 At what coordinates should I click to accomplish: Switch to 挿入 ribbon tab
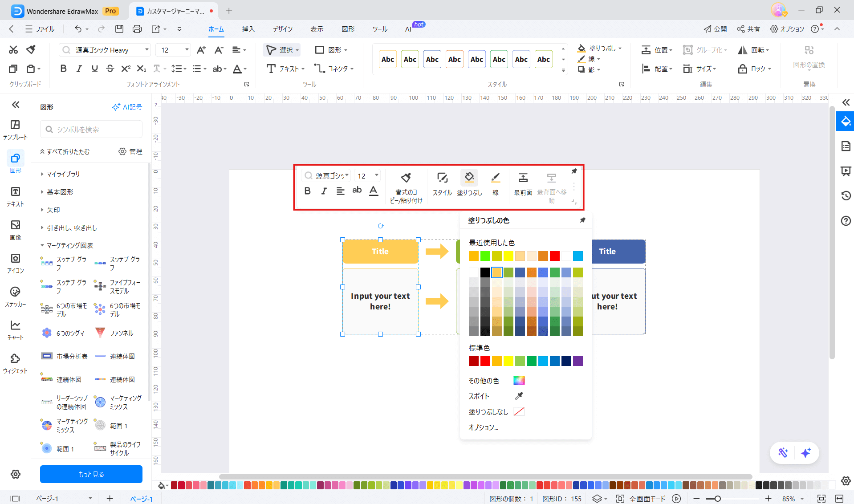coord(248,29)
